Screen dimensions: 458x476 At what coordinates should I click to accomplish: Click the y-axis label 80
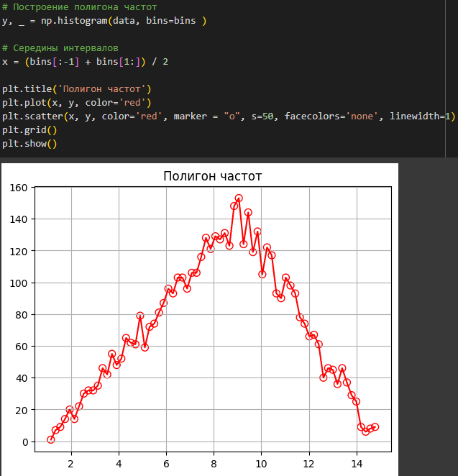click(x=22, y=315)
